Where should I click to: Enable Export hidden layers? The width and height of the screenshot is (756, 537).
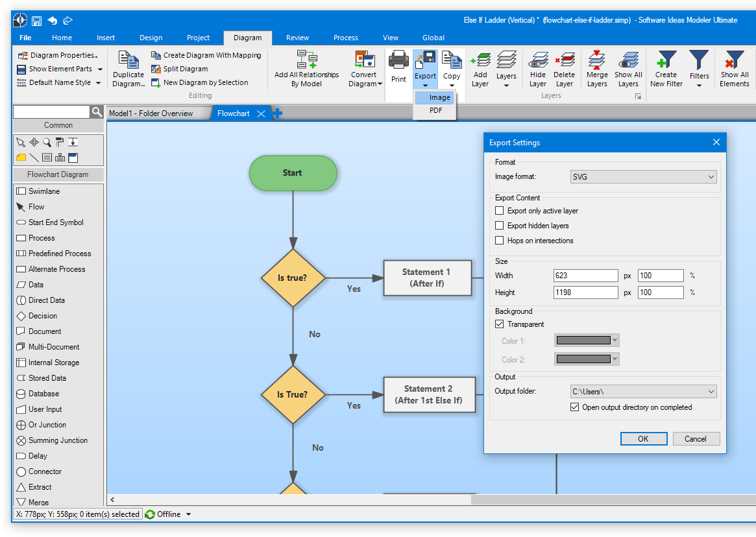coord(499,226)
